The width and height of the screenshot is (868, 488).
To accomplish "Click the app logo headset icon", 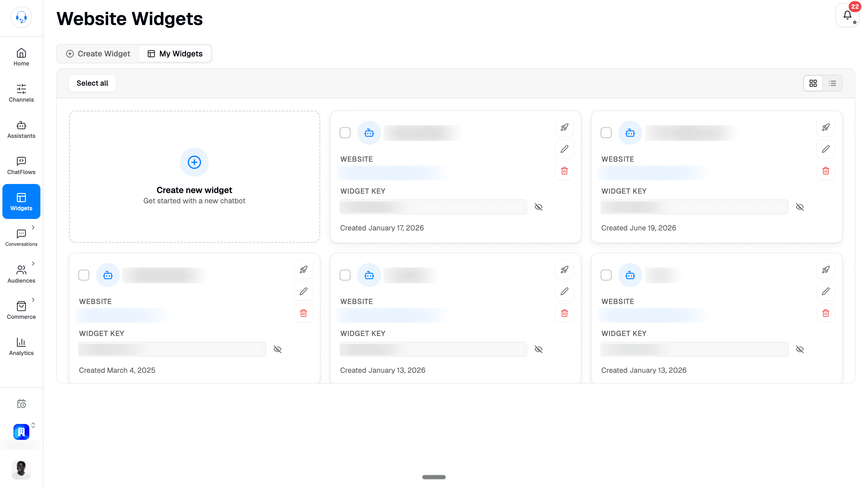I will click(21, 17).
